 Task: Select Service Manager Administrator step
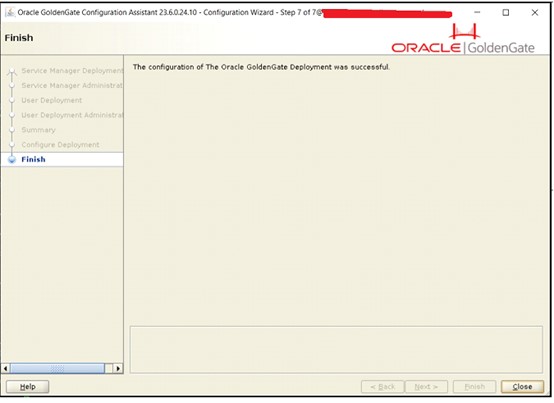pyautogui.click(x=72, y=85)
